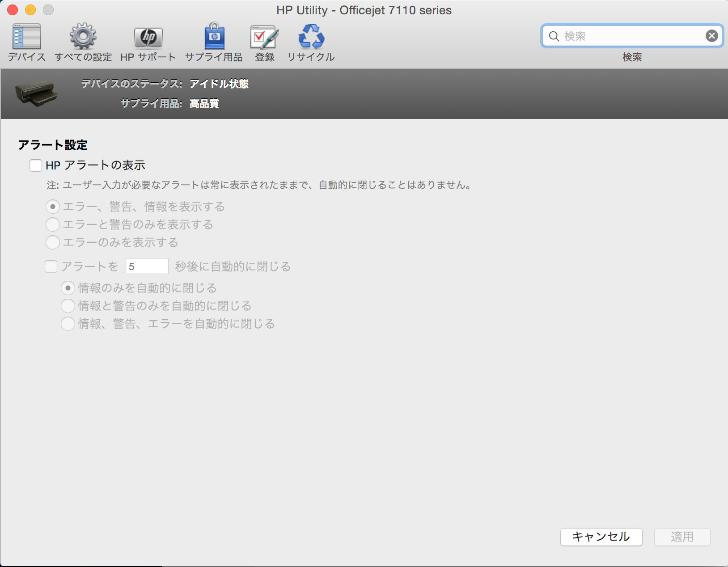Select エラーと警告のみを表示する option
Viewport: 728px width, 567px height.
[x=53, y=224]
